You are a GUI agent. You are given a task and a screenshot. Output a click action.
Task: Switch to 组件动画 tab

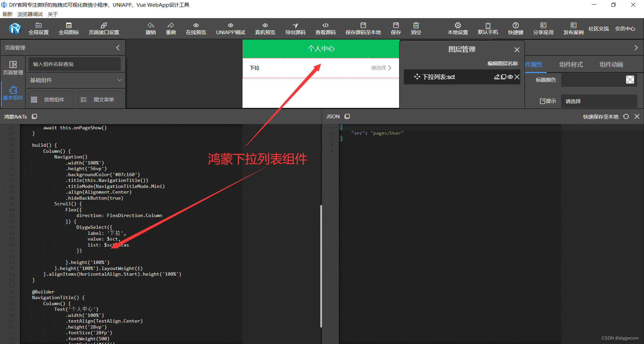click(x=611, y=64)
